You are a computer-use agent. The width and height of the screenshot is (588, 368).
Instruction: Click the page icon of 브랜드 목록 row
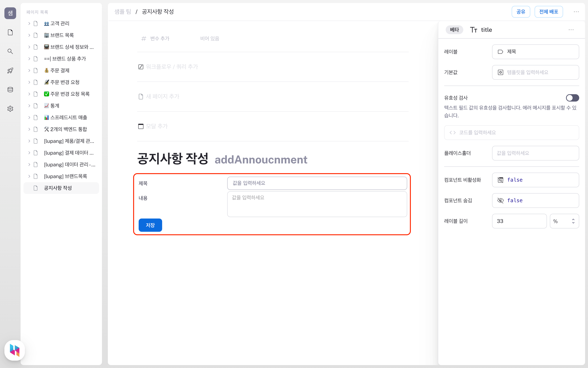click(35, 35)
